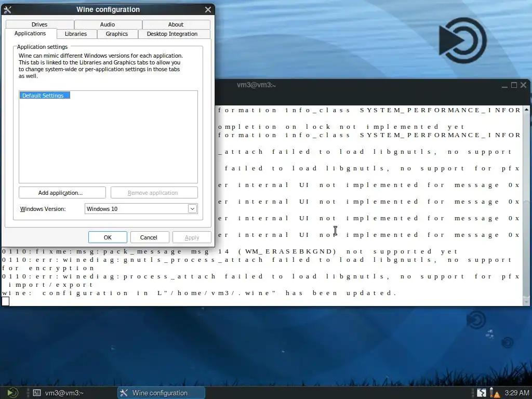Click the terminal title vm3@vm3:~

(x=256, y=85)
